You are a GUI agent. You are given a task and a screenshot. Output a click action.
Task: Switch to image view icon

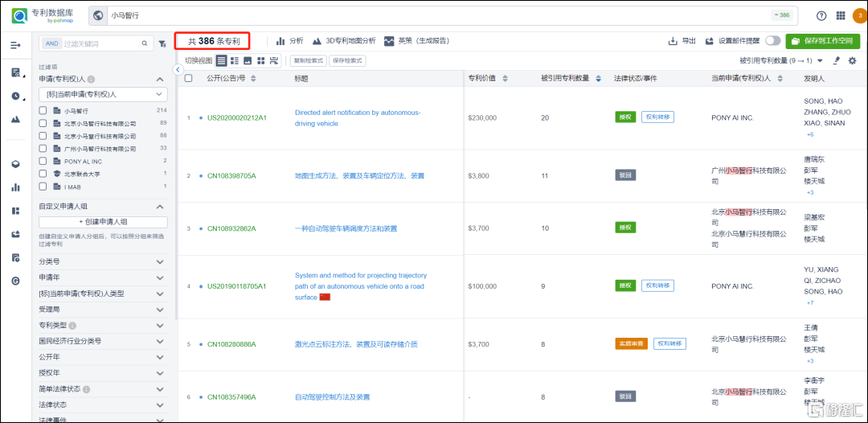coord(248,60)
